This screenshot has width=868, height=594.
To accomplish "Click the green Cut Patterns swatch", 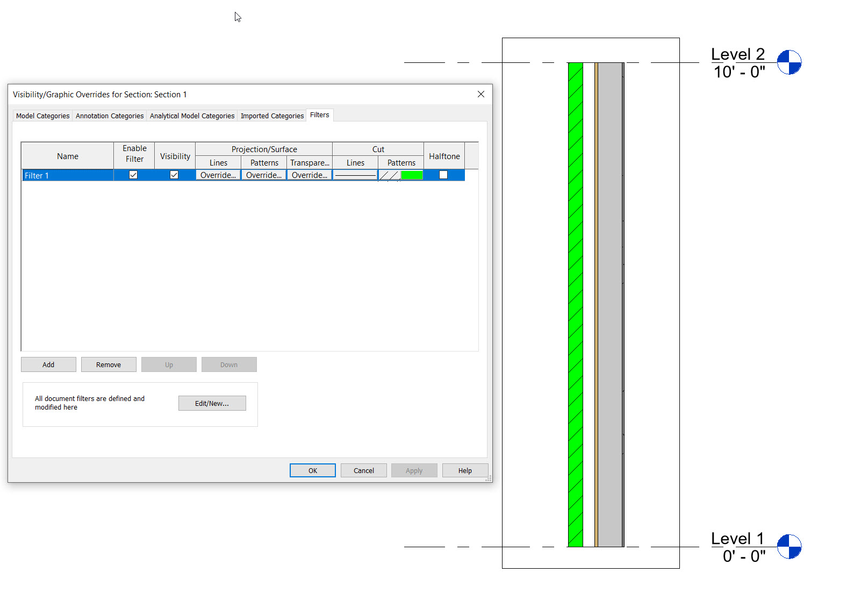I will click(412, 175).
